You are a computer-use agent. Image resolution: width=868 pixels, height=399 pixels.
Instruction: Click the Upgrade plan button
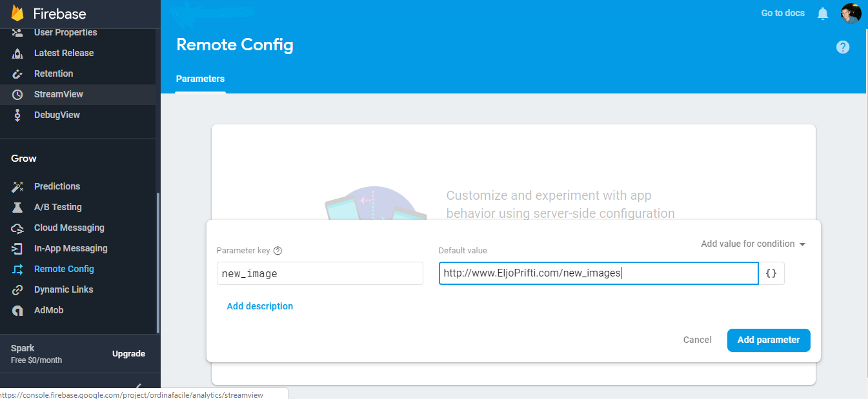pos(128,353)
